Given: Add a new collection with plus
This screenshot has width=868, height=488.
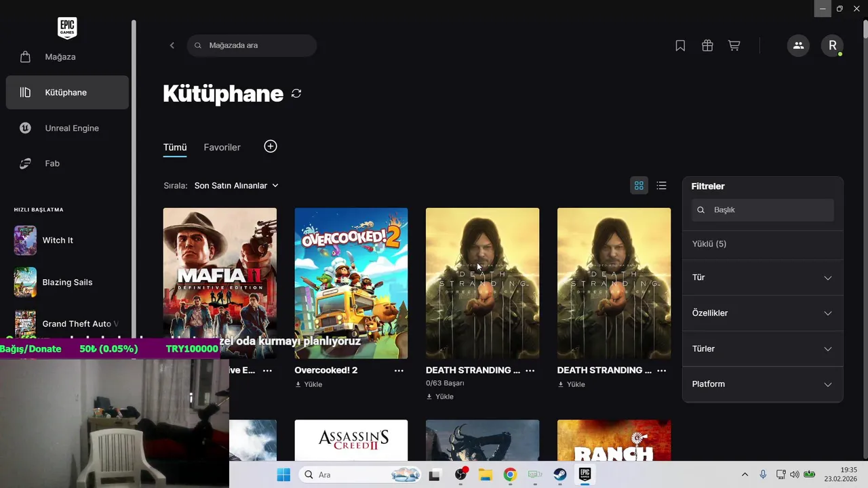Looking at the screenshot, I should [271, 146].
